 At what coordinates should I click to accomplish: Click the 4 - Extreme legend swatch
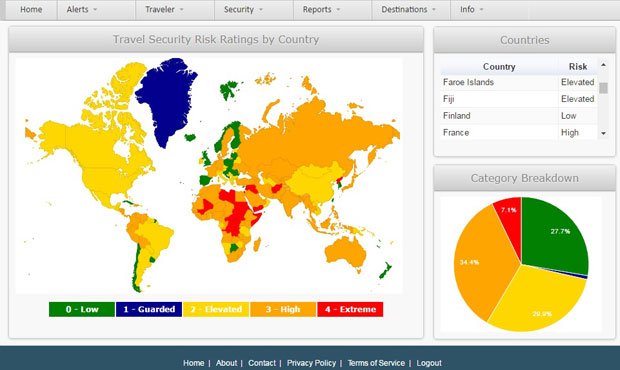pyautogui.click(x=350, y=309)
